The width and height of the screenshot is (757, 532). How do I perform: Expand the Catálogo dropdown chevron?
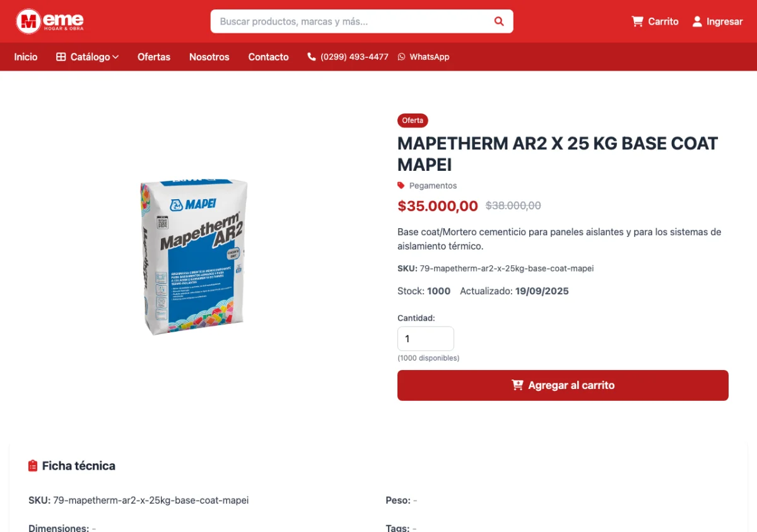point(115,57)
